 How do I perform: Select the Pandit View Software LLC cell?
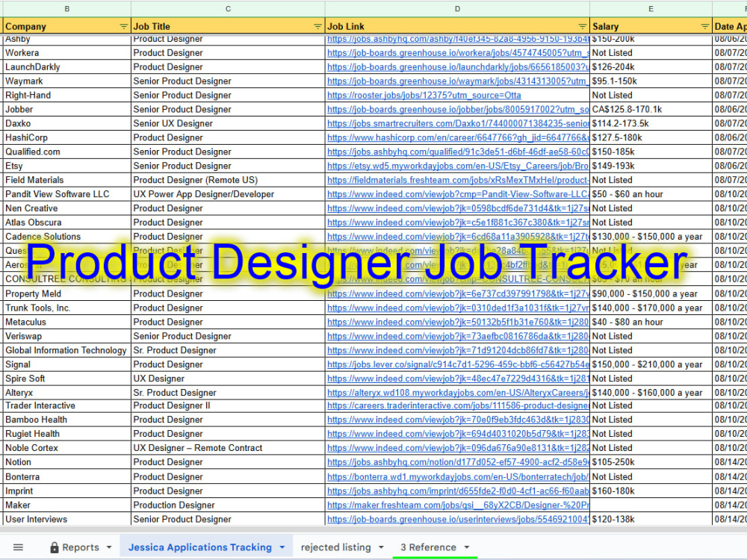click(x=66, y=194)
